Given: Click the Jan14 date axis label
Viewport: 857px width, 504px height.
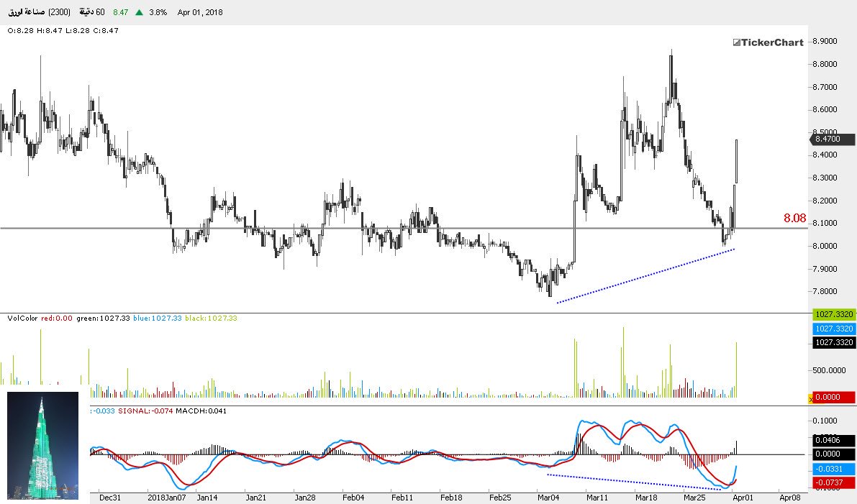Looking at the screenshot, I should tap(207, 498).
